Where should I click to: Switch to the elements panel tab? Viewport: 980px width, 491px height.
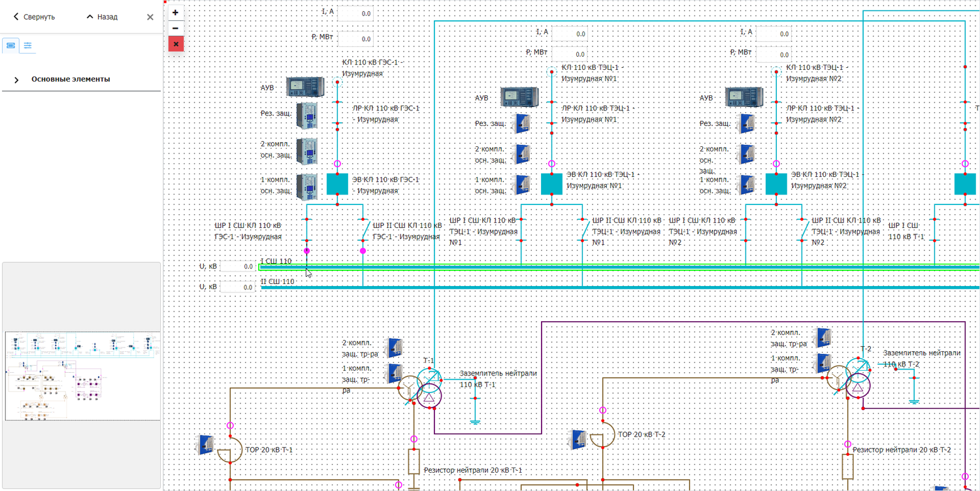(x=10, y=45)
